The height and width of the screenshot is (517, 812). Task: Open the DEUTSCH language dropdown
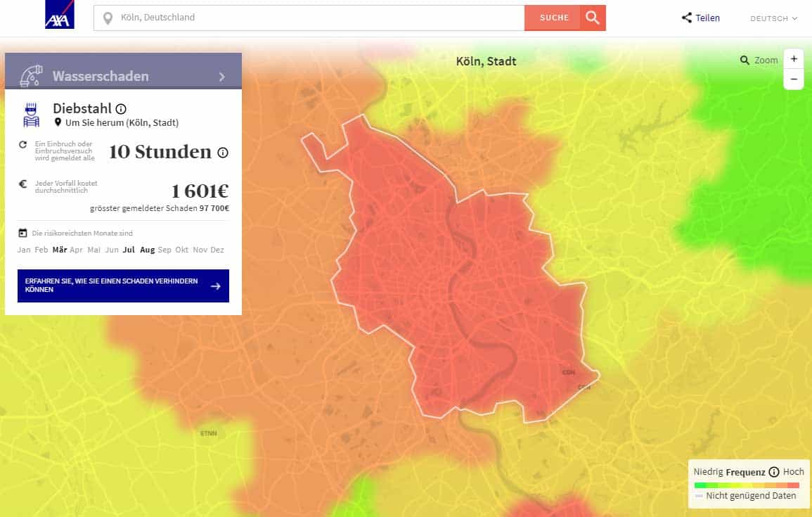773,18
